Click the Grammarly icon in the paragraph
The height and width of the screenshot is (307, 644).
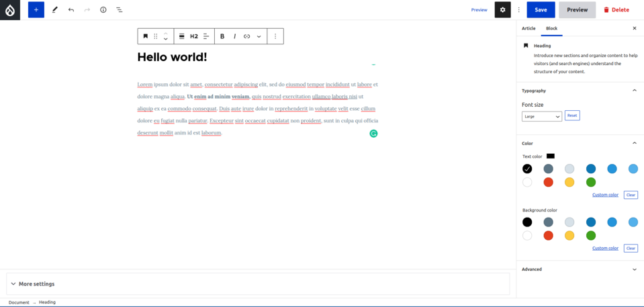(373, 133)
